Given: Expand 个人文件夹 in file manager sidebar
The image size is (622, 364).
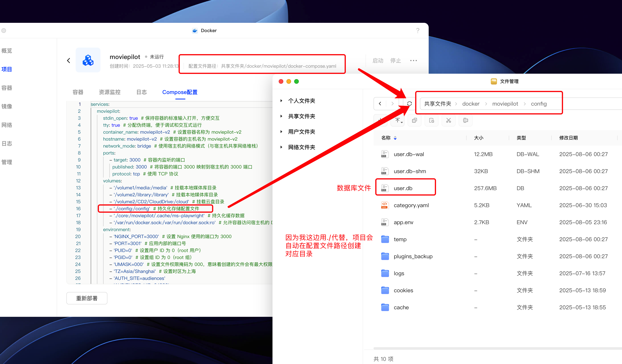Looking at the screenshot, I should click(x=281, y=101).
